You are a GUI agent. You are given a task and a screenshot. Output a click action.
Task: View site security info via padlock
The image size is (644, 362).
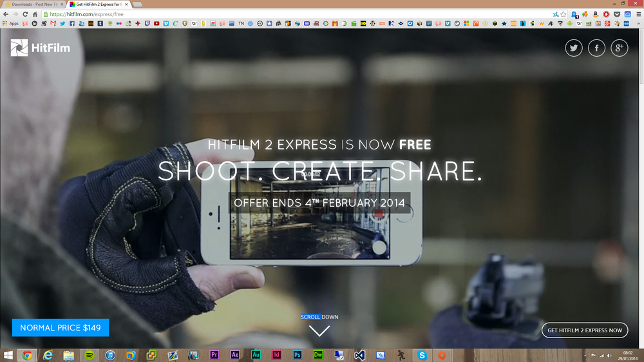(46, 14)
